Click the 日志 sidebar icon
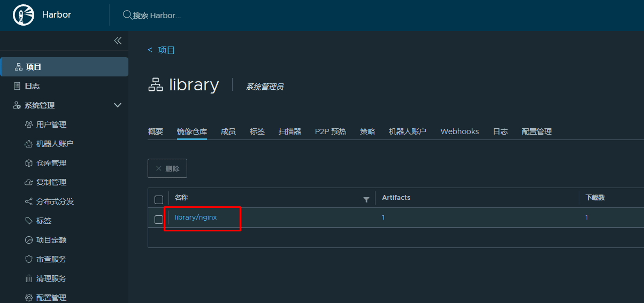644x303 pixels. (18, 86)
